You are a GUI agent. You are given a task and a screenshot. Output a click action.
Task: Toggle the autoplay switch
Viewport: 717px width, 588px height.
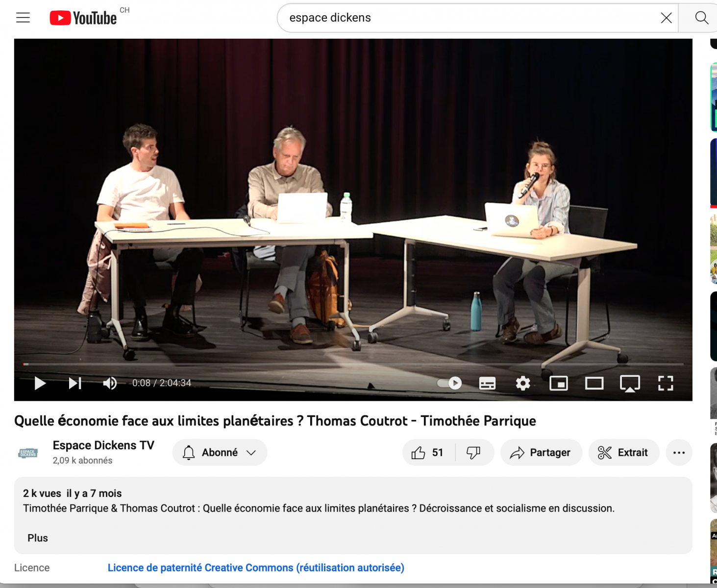(449, 383)
